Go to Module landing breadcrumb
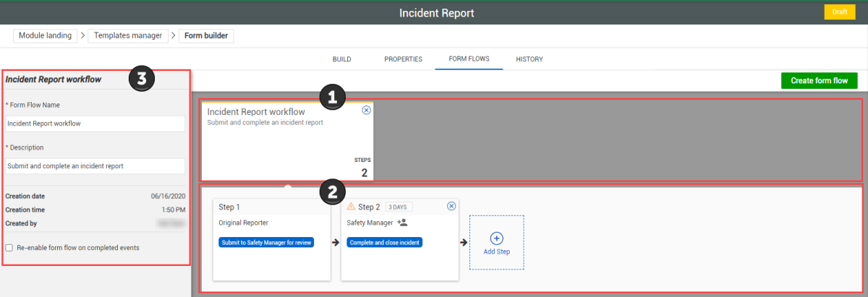Image resolution: width=868 pixels, height=297 pixels. (x=45, y=35)
